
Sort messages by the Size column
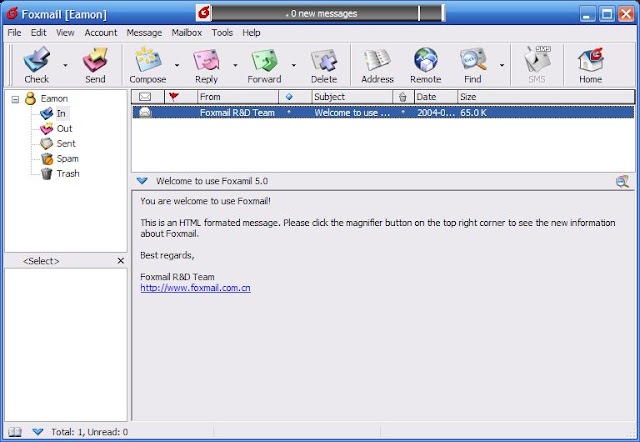(546, 97)
